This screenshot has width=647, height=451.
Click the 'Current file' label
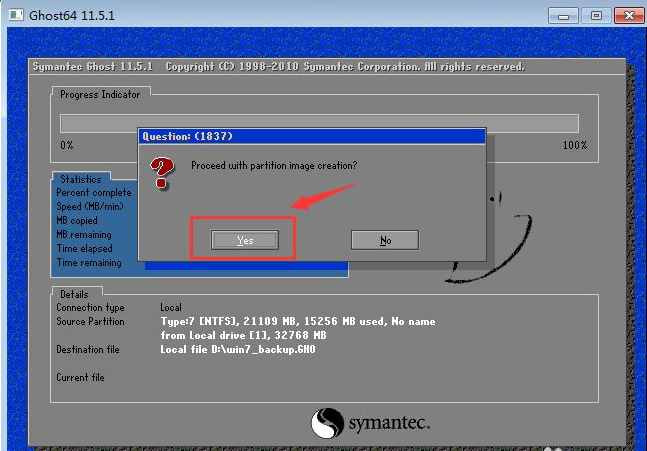click(80, 378)
